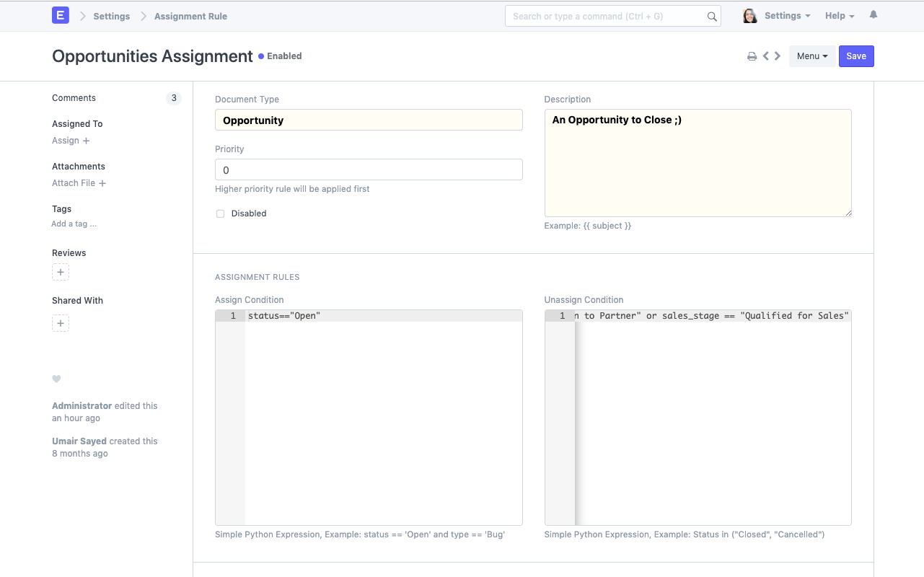924x577 pixels.
Task: Open the user avatar image
Action: 749,14
